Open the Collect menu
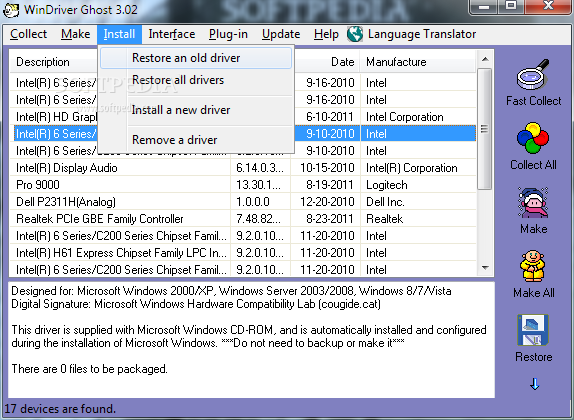Image resolution: width=574 pixels, height=420 pixels. [29, 34]
